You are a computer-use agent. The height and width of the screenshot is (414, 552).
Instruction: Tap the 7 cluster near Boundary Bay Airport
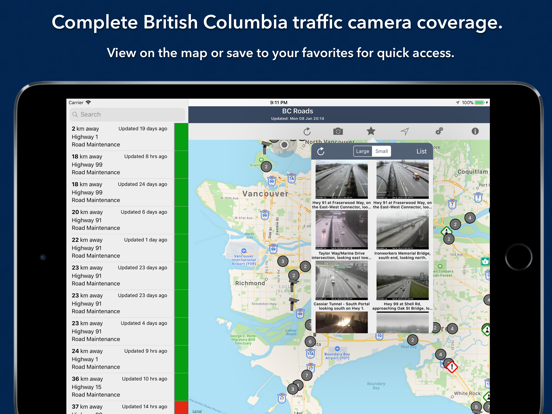click(x=307, y=375)
